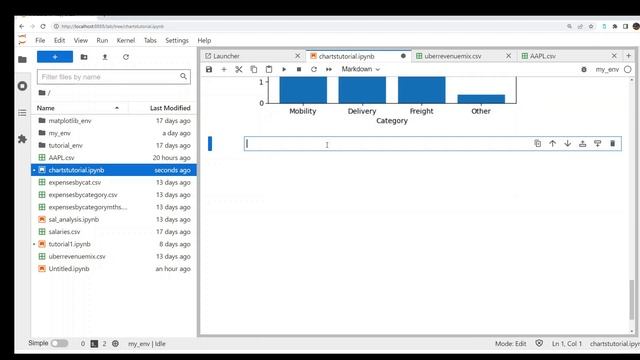Restart the kernel with the circular arrow
Screen dimensions: 640x360
point(314,69)
